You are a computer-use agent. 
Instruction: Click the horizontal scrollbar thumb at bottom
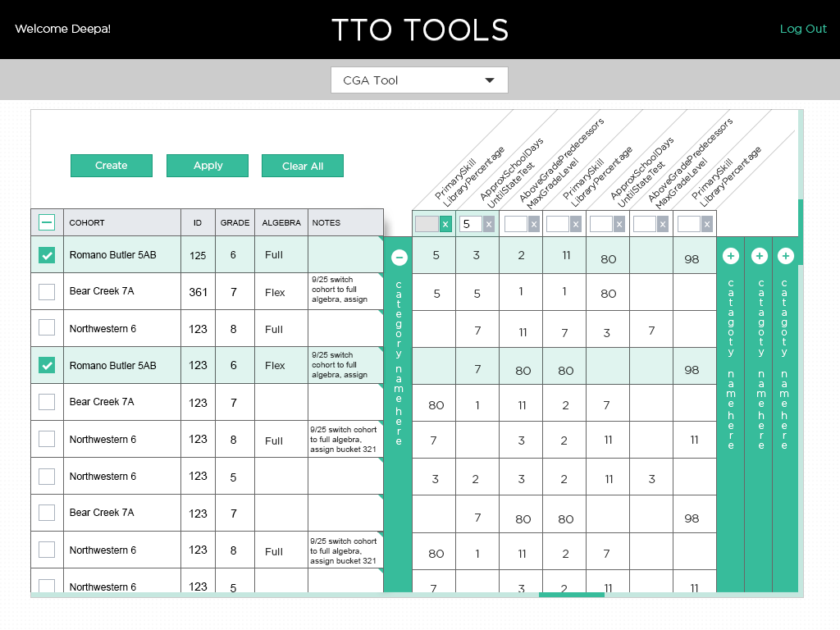click(572, 595)
